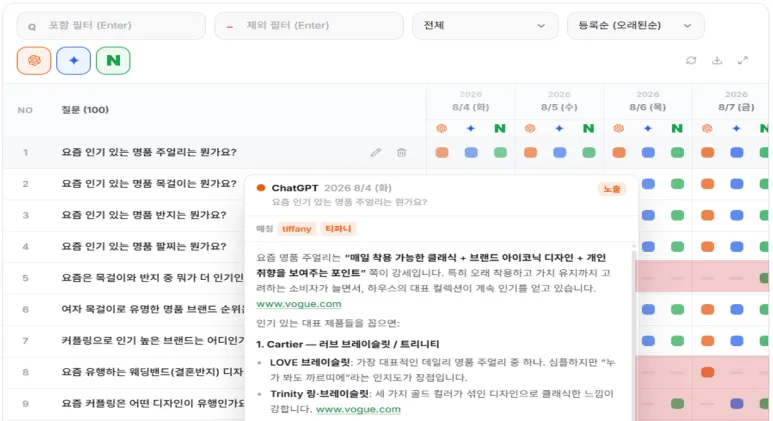Click Gemini icon under 8/6 (목) column
Viewport: 773px width, 421px height.
click(x=648, y=129)
